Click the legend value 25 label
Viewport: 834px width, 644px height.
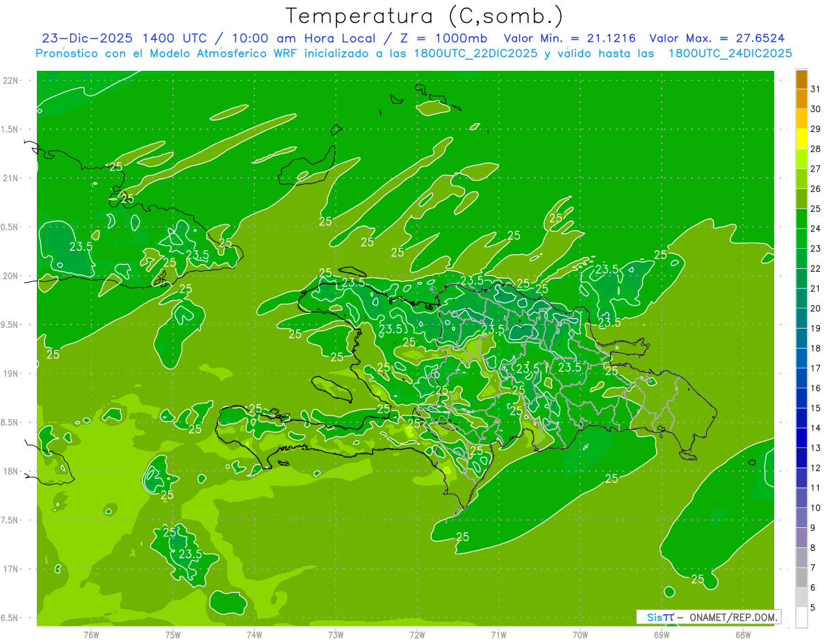pos(815,208)
